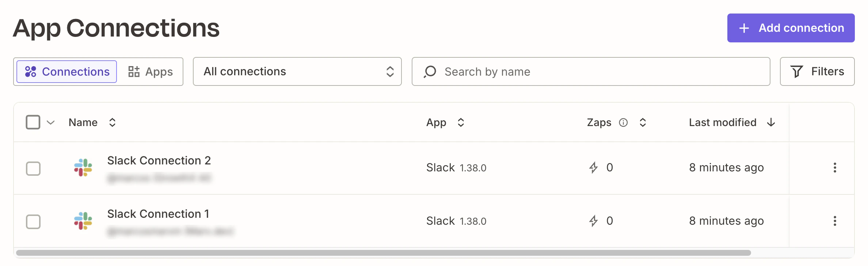868x266 pixels.
Task: Expand the bulk select chevron menu
Action: pyautogui.click(x=51, y=122)
